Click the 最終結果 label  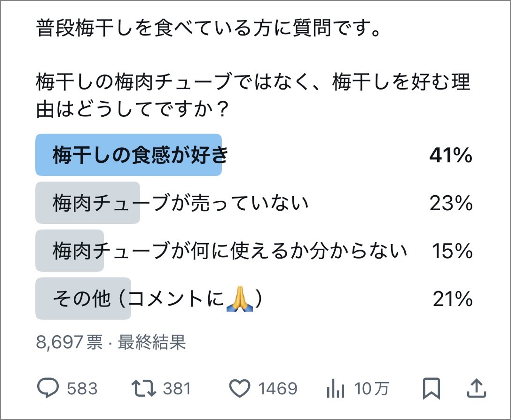152,342
